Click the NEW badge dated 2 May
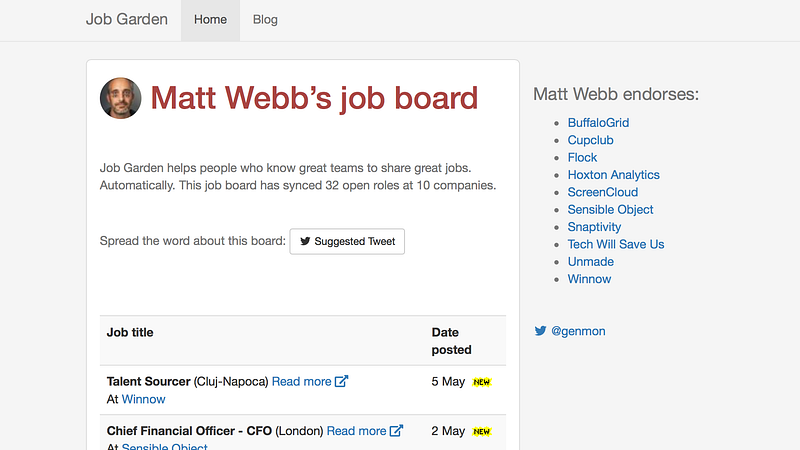The width and height of the screenshot is (800, 450). coord(482,432)
